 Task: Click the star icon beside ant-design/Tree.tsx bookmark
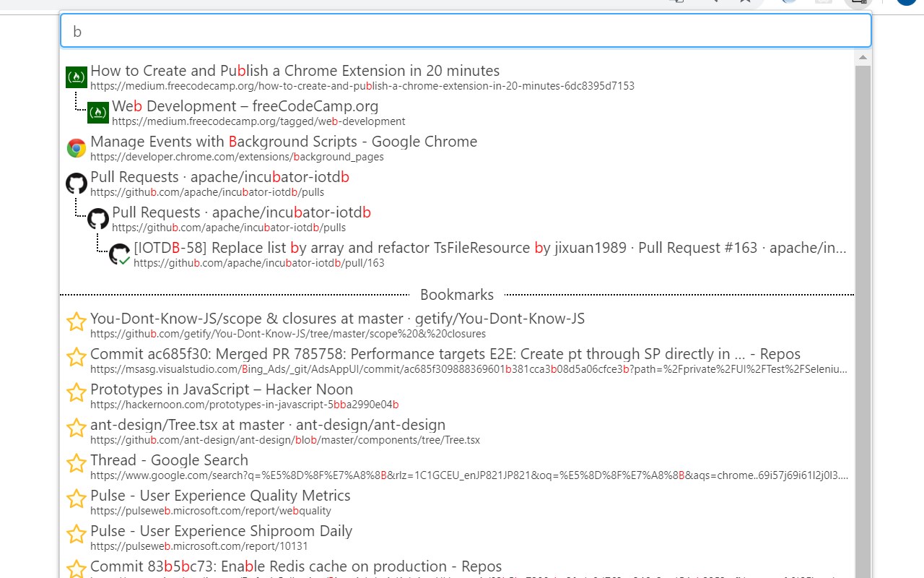tap(76, 428)
